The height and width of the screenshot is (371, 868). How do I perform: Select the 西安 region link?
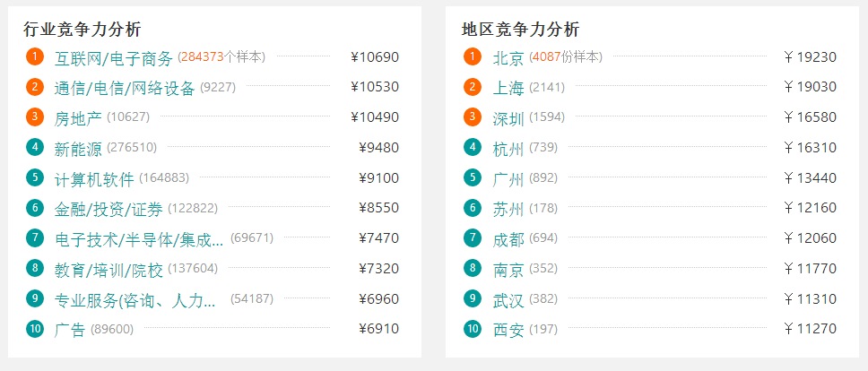pos(508,330)
